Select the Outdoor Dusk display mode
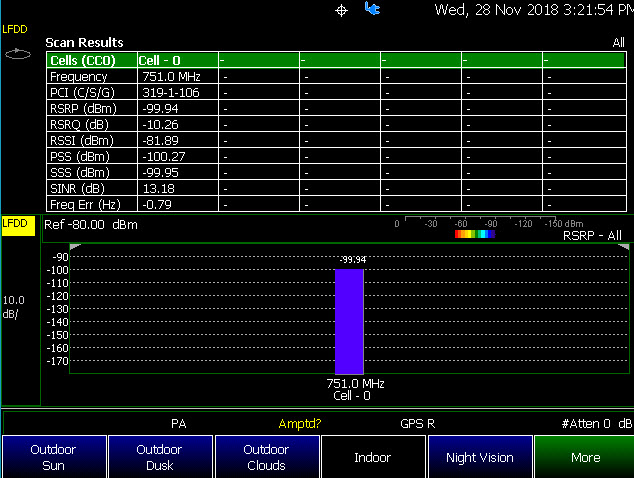Viewport: 634px width, 478px height. (160, 457)
